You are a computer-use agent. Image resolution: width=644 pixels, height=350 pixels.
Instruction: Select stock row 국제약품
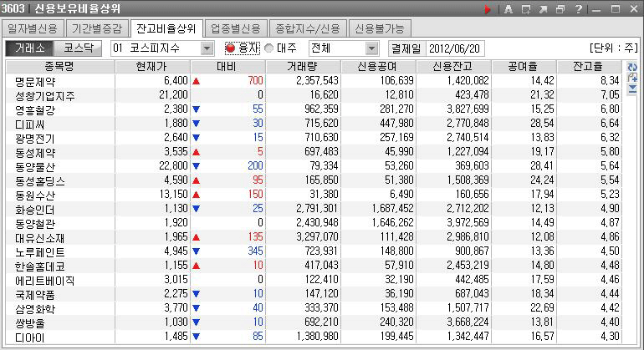click(x=314, y=294)
